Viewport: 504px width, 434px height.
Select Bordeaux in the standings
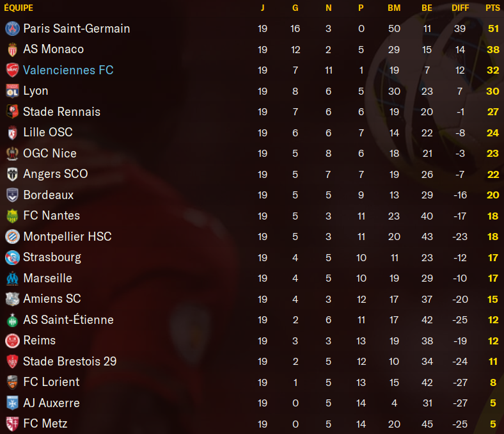[252, 195]
